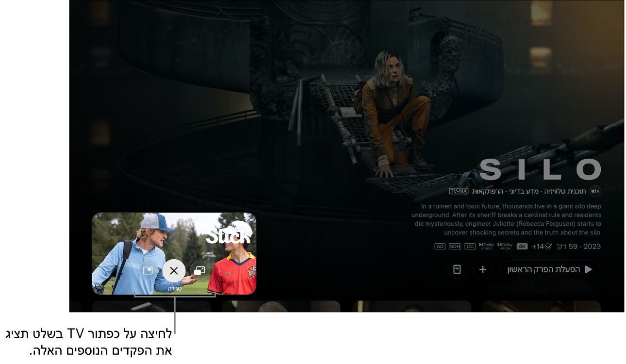The width and height of the screenshot is (626, 364).
Task: Click the SDH subtitles badge
Action: pyautogui.click(x=455, y=247)
